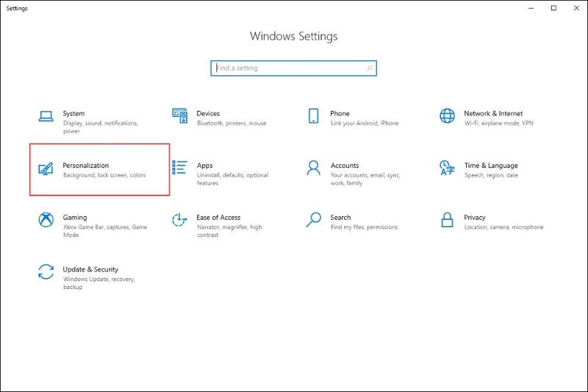Open the Privacy label
The image size is (588, 392).
click(x=475, y=218)
